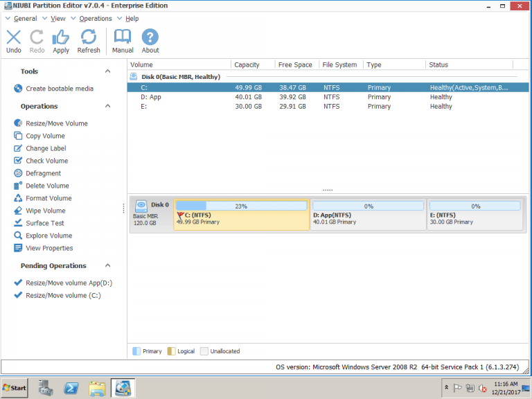This screenshot has height=399, width=532.
Task: Sort by Capacity column header
Action: tap(253, 65)
